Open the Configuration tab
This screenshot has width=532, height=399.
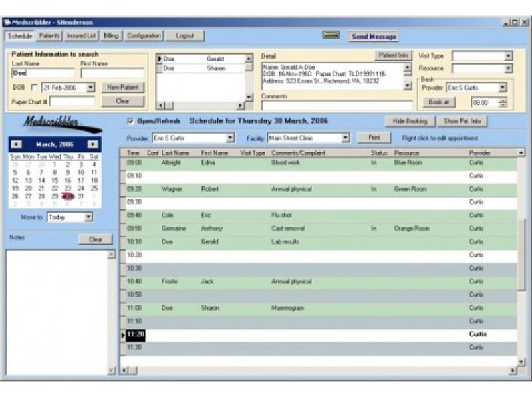(x=144, y=36)
